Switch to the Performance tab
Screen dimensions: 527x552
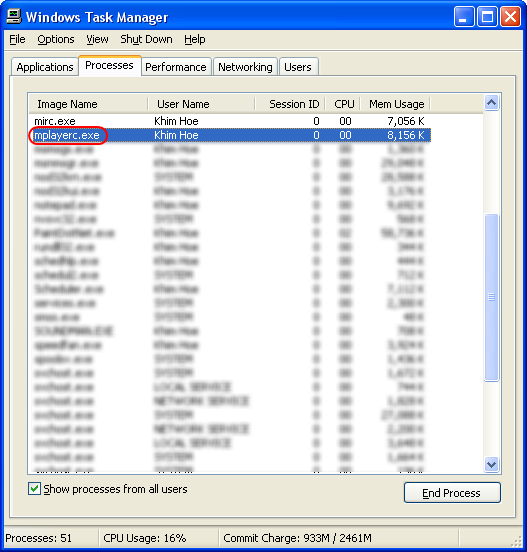click(176, 67)
